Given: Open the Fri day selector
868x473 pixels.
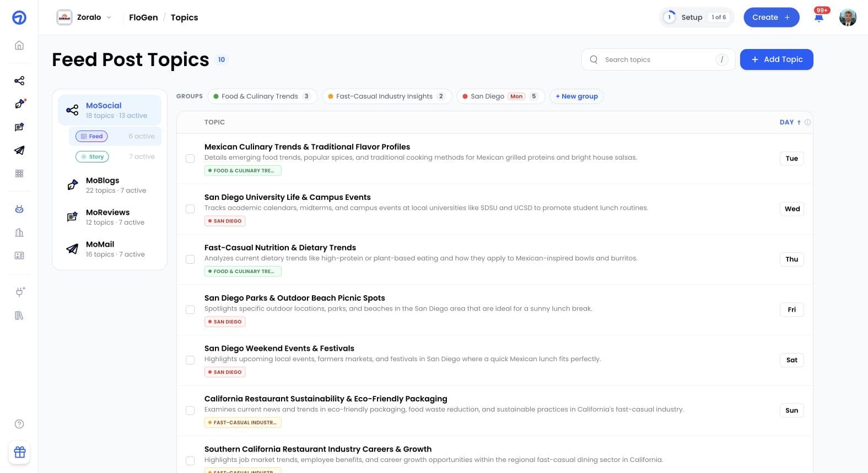Looking at the screenshot, I should pyautogui.click(x=791, y=309).
